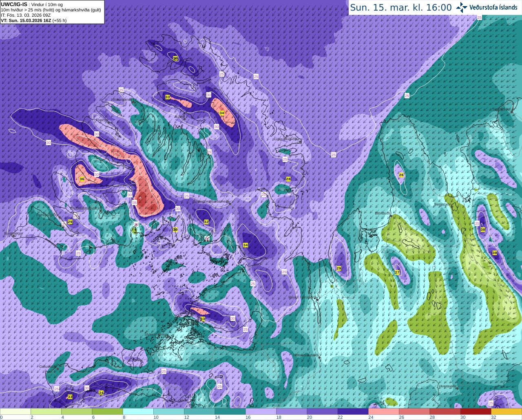Click the Bíldudalsflugvöllur place label
Image resolution: width=522 pixels, height=420 pixels.
coord(85,208)
